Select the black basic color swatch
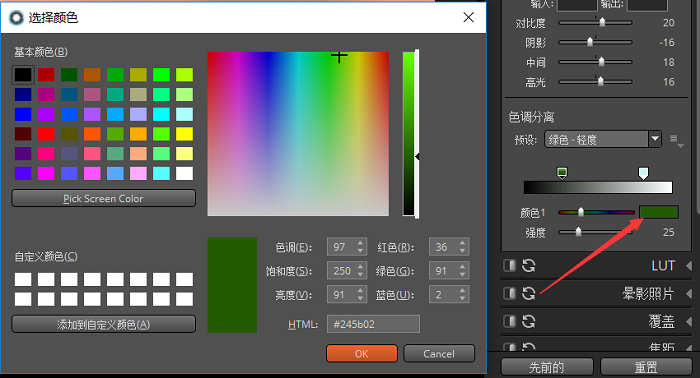The image size is (700, 378). click(x=23, y=75)
